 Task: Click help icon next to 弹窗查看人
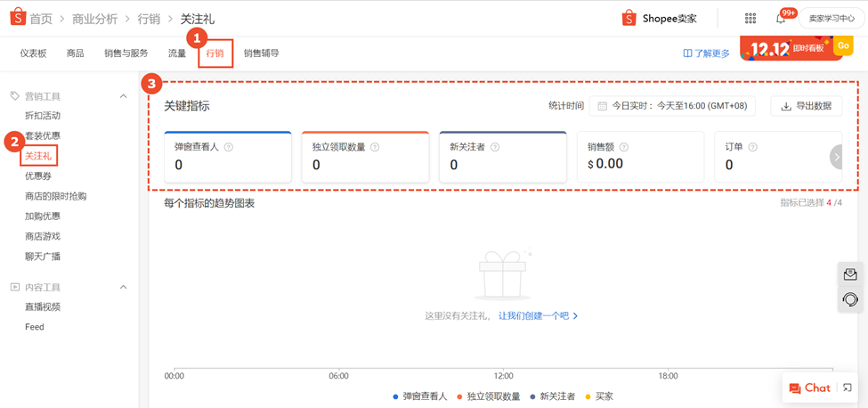tap(229, 147)
